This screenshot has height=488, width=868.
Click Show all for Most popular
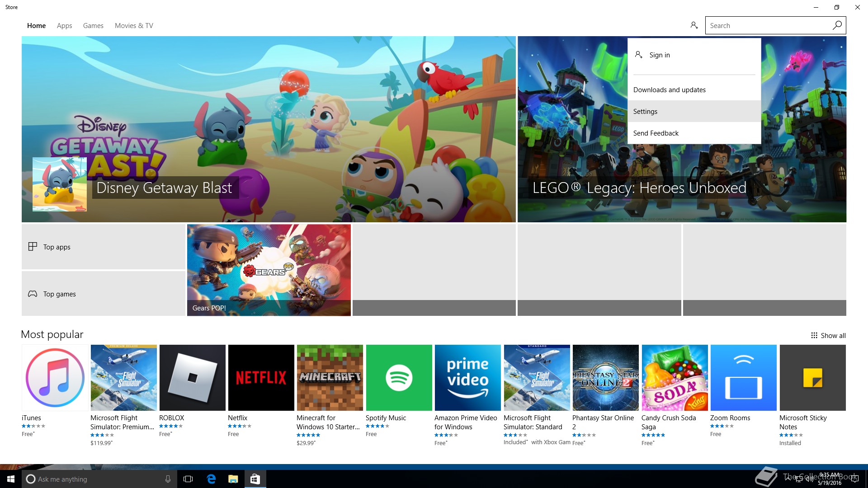coord(828,336)
